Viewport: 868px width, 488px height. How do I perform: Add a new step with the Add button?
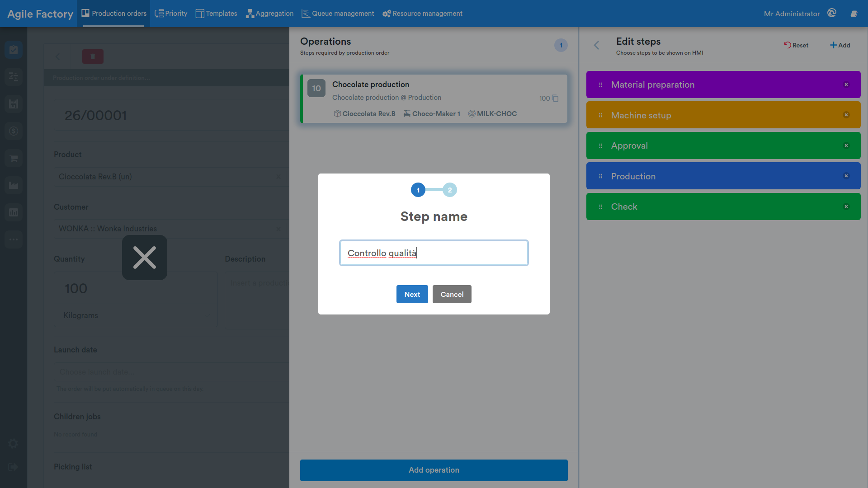click(x=840, y=45)
